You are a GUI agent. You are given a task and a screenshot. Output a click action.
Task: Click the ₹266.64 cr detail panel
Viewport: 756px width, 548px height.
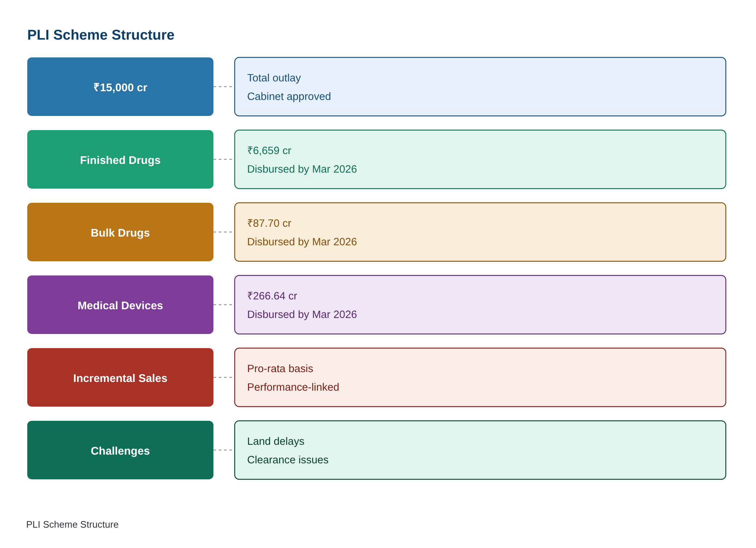pyautogui.click(x=480, y=305)
